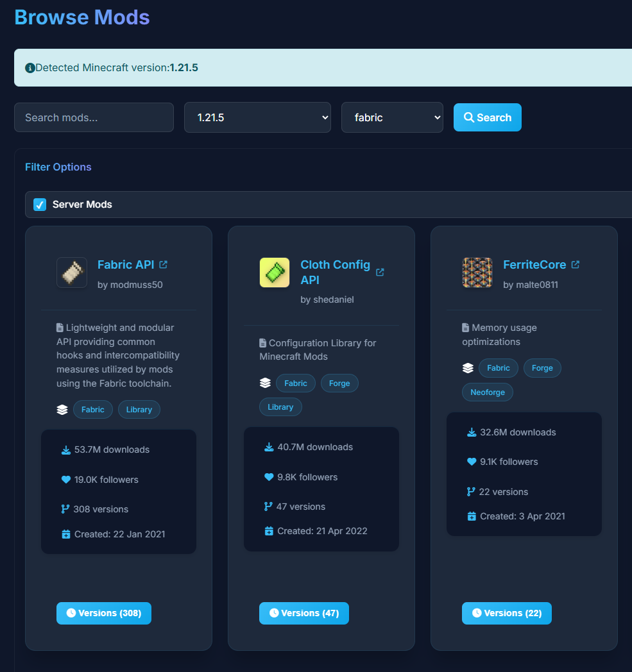Click author text 'by modmuss50'
The height and width of the screenshot is (672, 632).
point(130,285)
